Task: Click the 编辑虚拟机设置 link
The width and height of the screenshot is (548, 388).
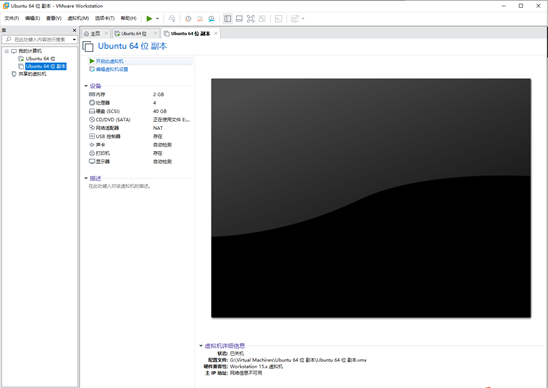Action: [x=112, y=69]
